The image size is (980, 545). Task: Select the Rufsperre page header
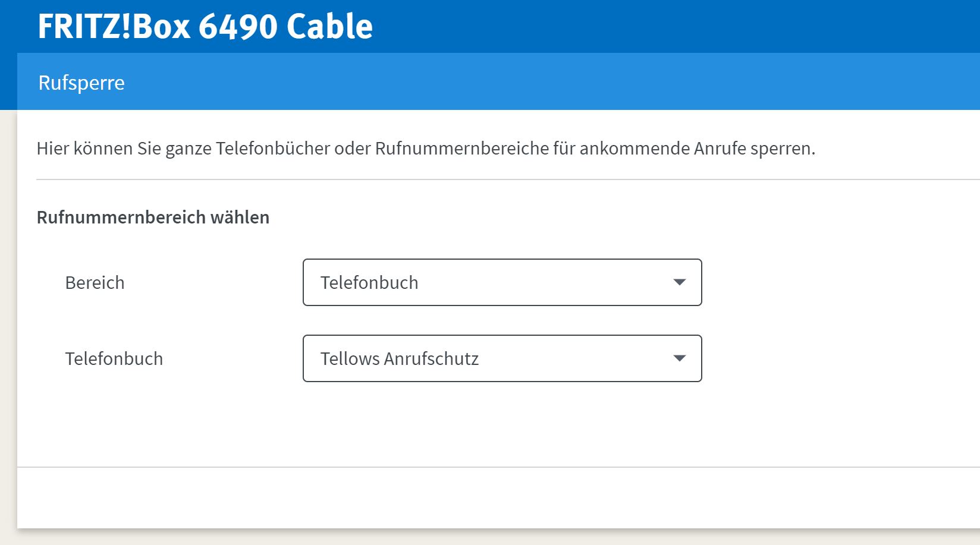point(81,83)
